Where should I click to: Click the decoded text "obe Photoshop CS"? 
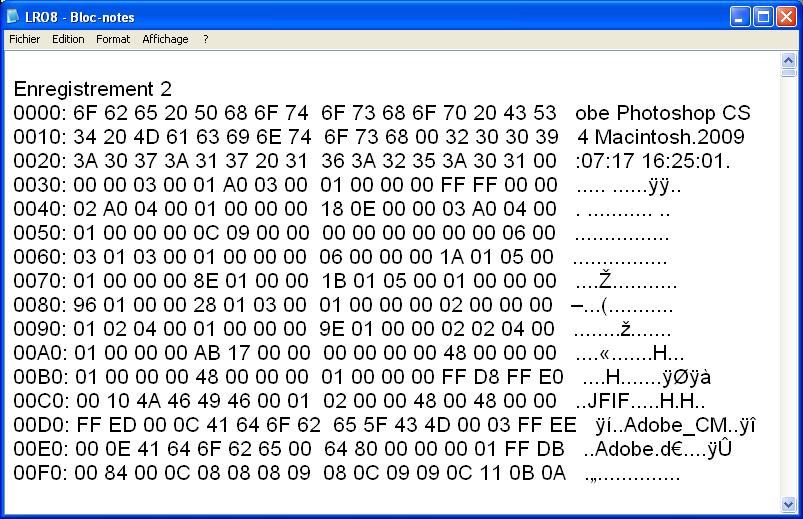pyautogui.click(x=663, y=113)
